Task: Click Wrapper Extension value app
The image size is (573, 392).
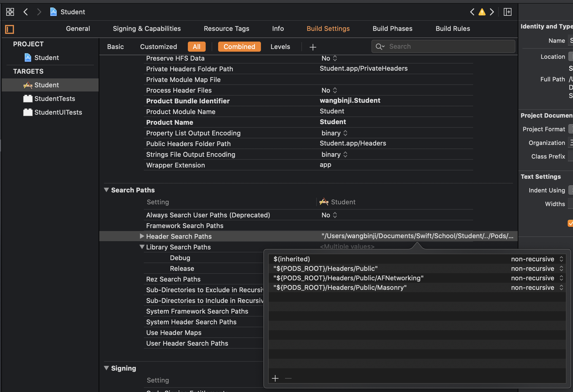Action: click(325, 165)
